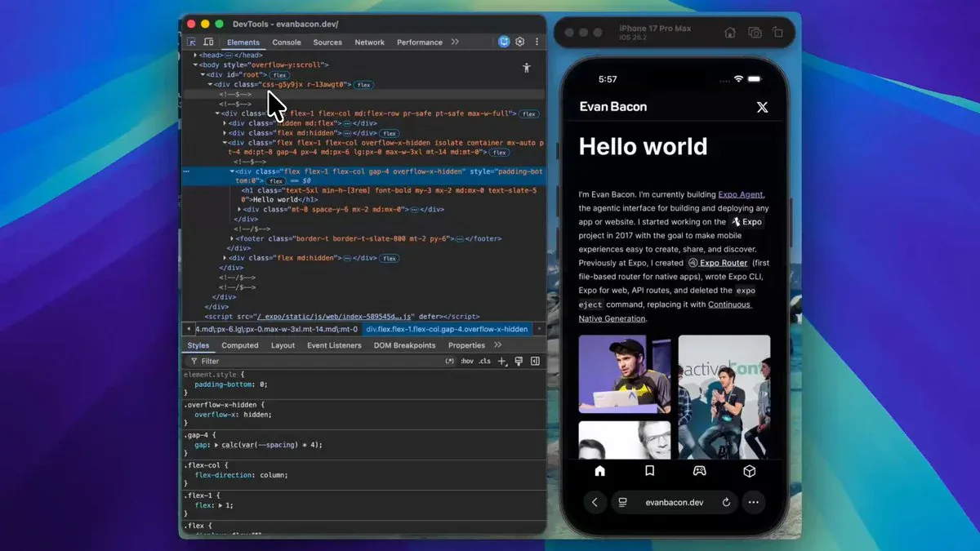The height and width of the screenshot is (551, 980).
Task: Open X (Twitter) icon on phone page
Action: click(763, 107)
